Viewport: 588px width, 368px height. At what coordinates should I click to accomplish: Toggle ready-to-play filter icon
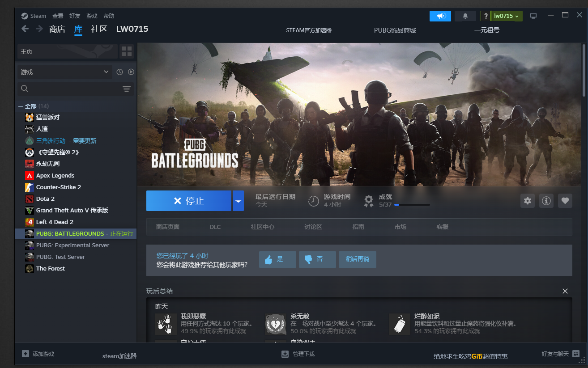tap(131, 72)
